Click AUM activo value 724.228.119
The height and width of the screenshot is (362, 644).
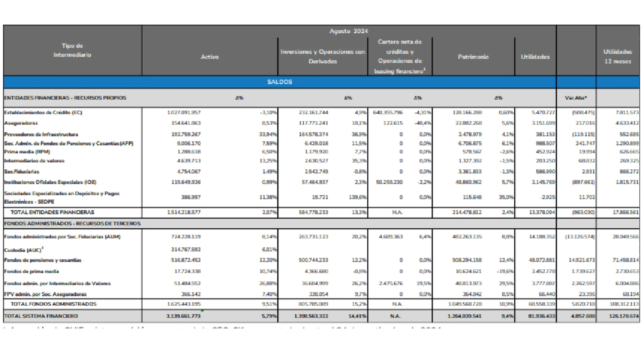[186, 237]
